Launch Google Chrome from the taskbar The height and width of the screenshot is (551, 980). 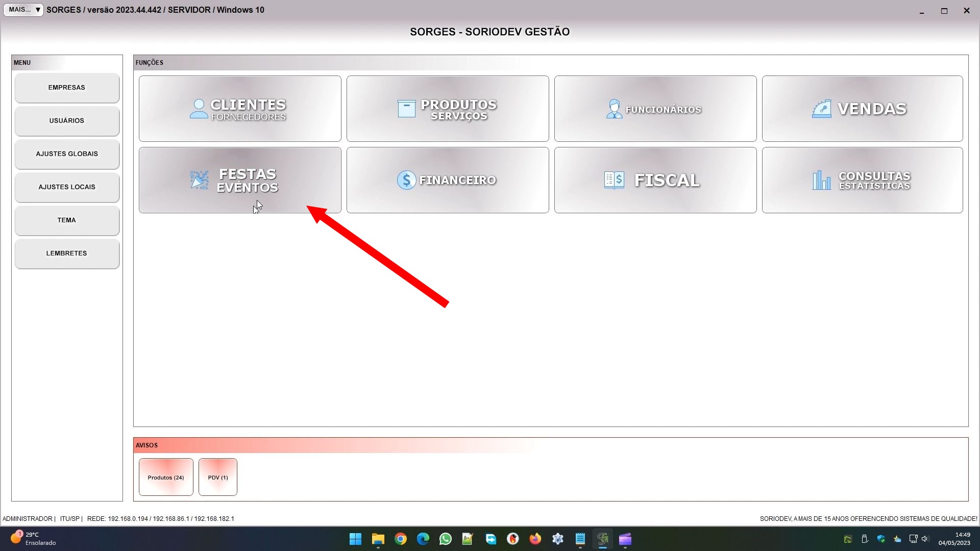[401, 539]
